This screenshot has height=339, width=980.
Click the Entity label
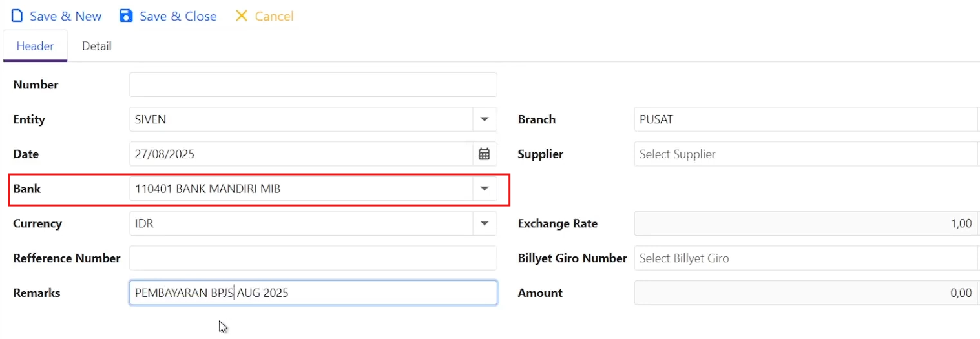pos(29,119)
